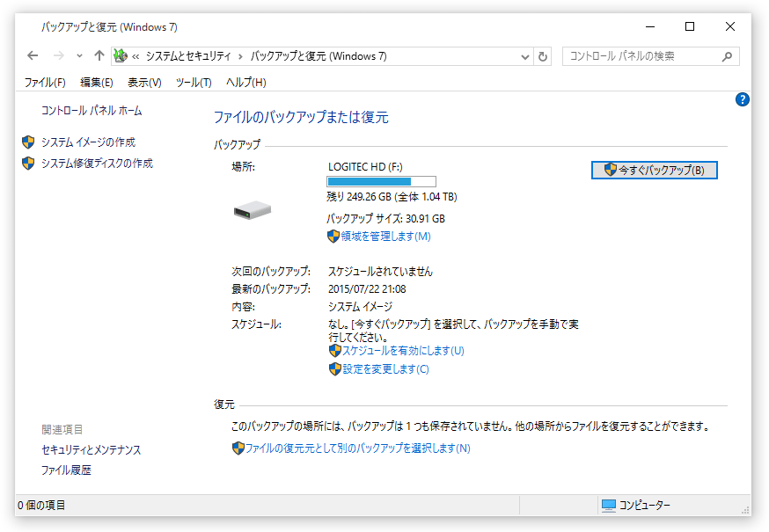Click shield icon beside ファイルの復元元 link
Screen dimensions: 769x532
point(238,448)
